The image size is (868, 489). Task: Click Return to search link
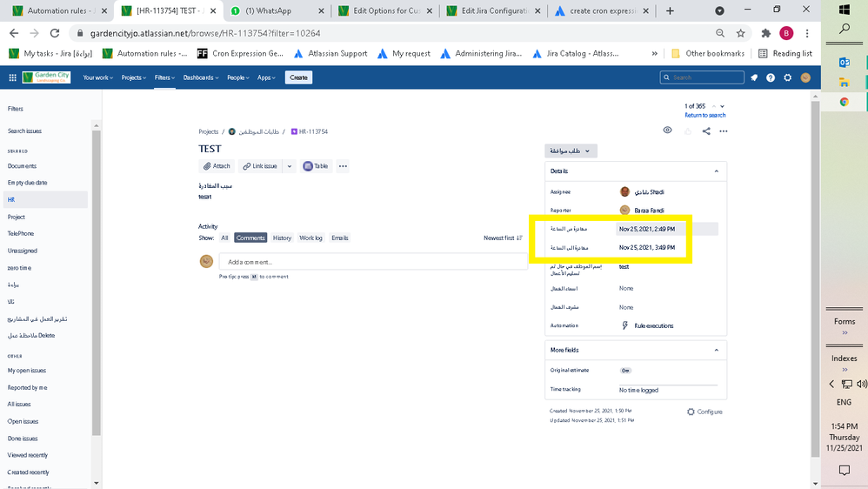click(705, 115)
